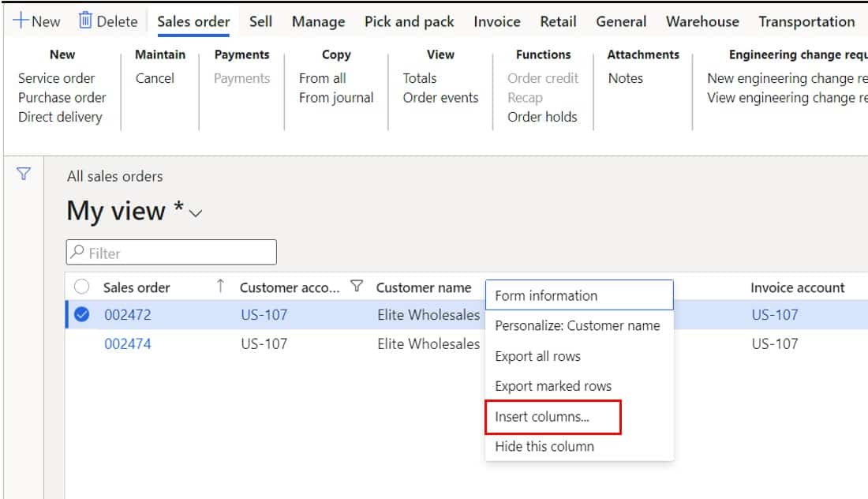Click the filter icon on Customer account column
Viewport: 868px width, 499px height.
pos(357,287)
